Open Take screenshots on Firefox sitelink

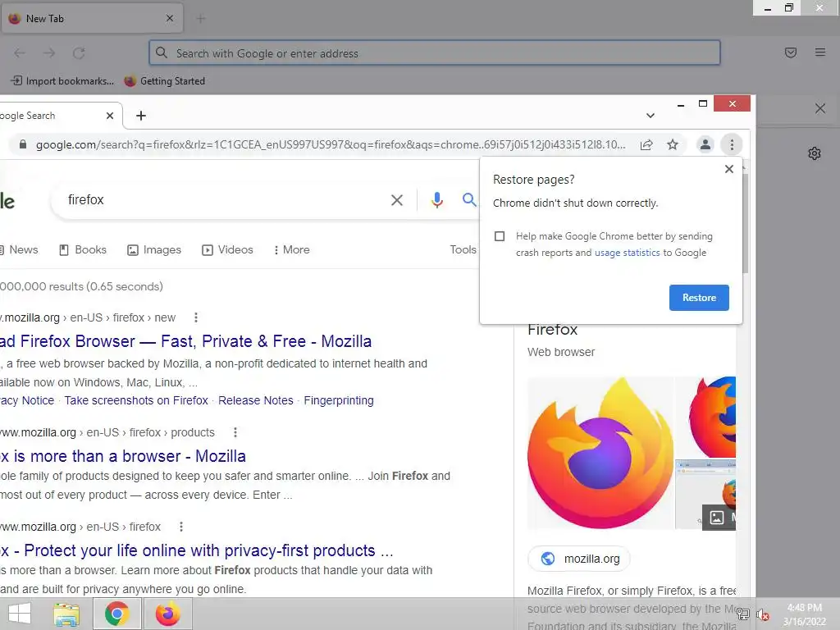pyautogui.click(x=136, y=400)
